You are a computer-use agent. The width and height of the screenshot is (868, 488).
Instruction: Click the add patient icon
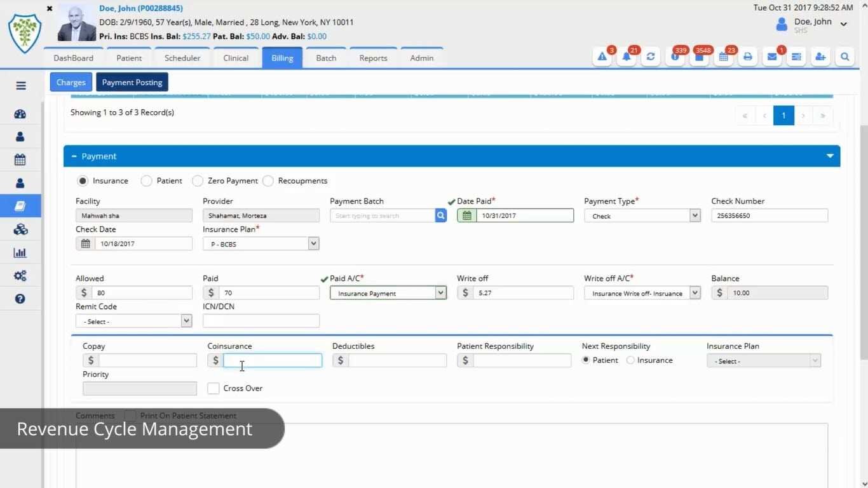click(820, 57)
